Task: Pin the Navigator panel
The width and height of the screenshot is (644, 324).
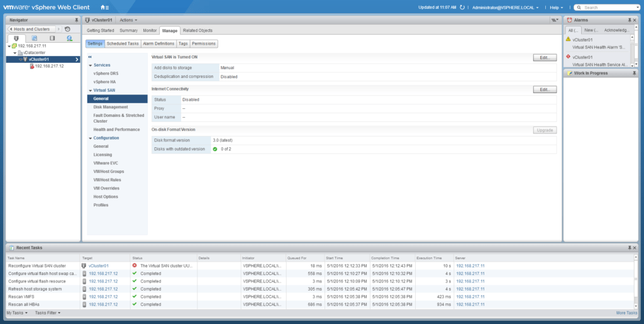Action: [76, 20]
